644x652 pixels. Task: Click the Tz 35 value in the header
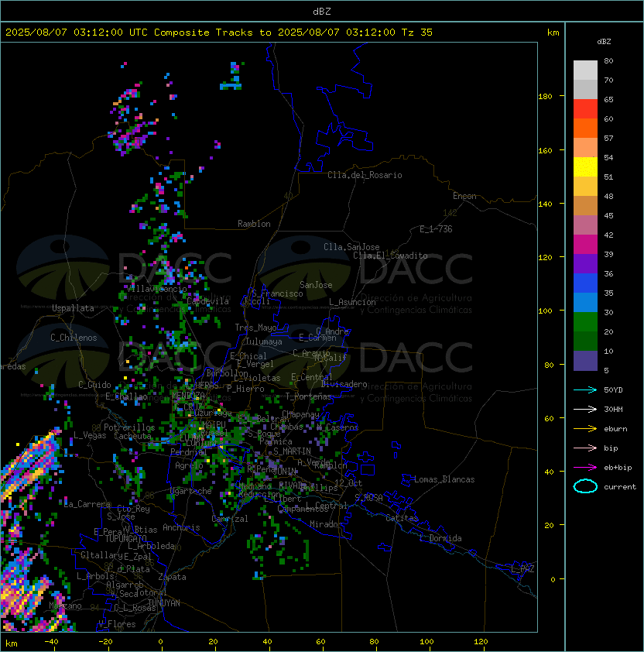click(x=417, y=33)
